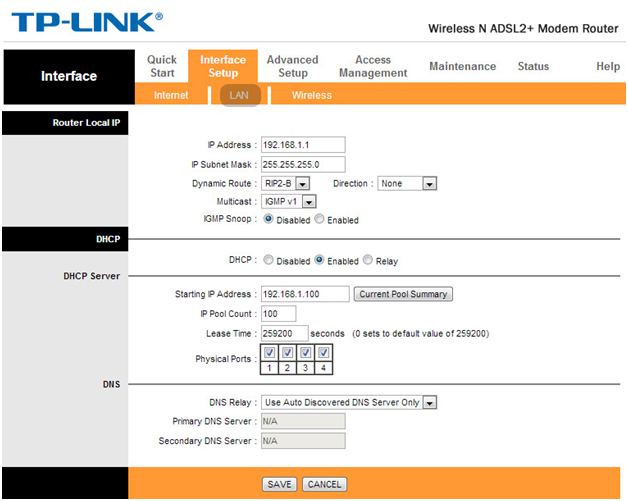
Task: Set IGMP Snoop to Disabled
Action: click(x=268, y=219)
